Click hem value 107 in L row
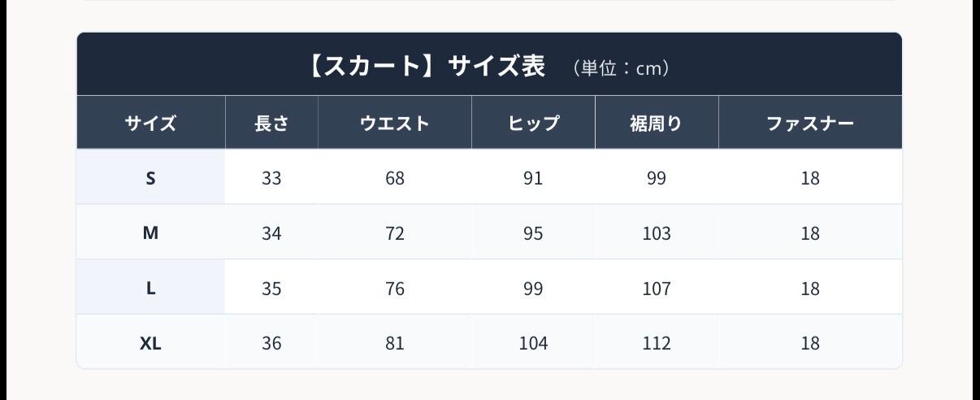Screen dimensions: 980x400 [657, 289]
